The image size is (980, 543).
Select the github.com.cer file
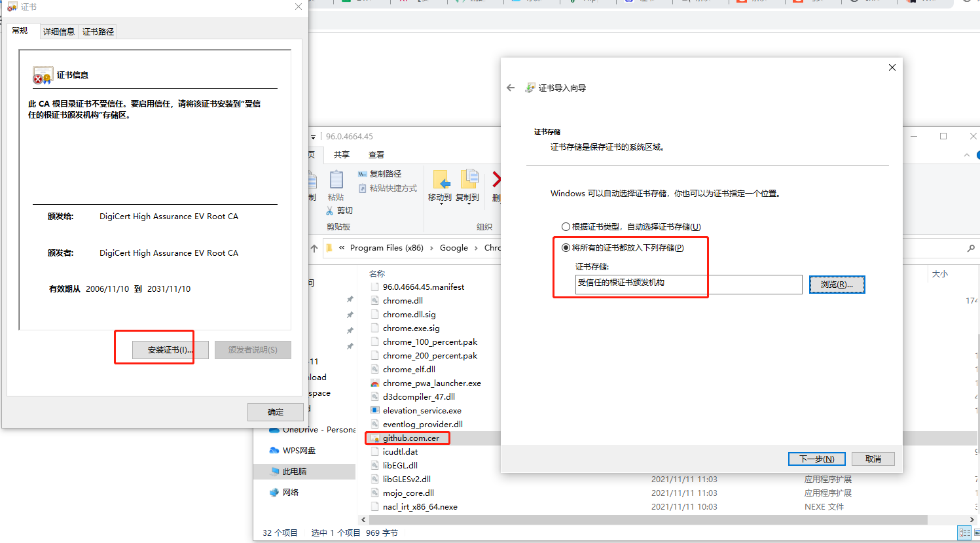410,438
